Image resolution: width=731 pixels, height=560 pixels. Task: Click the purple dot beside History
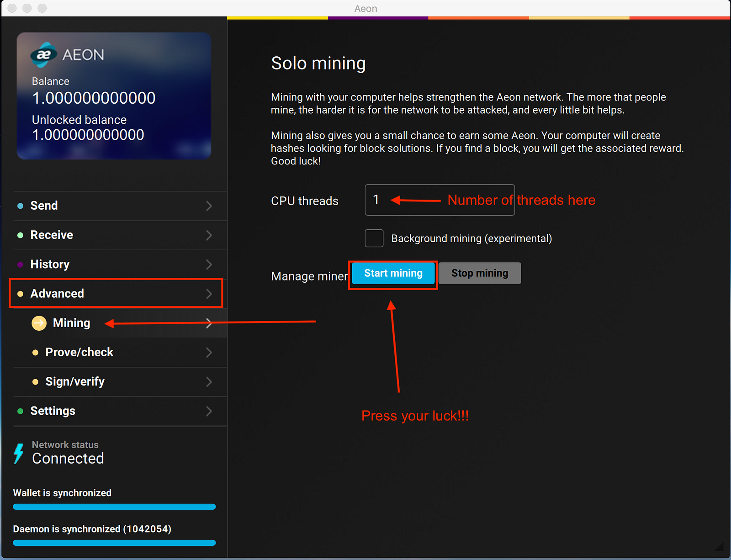(20, 264)
